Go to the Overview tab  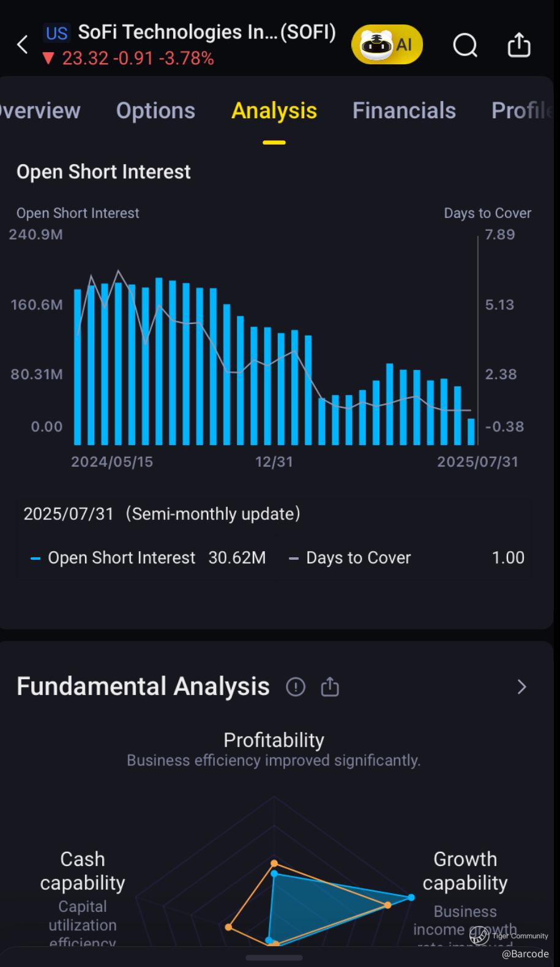(40, 111)
